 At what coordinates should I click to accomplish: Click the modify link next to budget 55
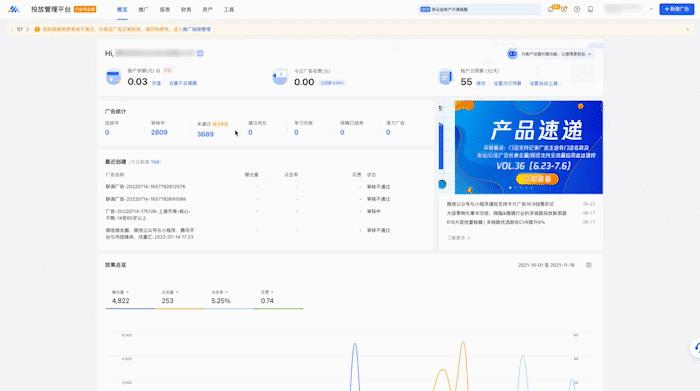pos(480,83)
